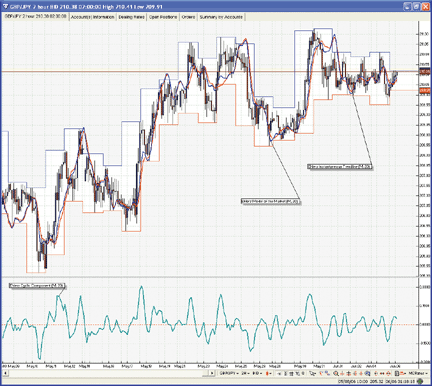Click the cycle component indicator label
Screen dimensions: 432x386
click(37, 286)
